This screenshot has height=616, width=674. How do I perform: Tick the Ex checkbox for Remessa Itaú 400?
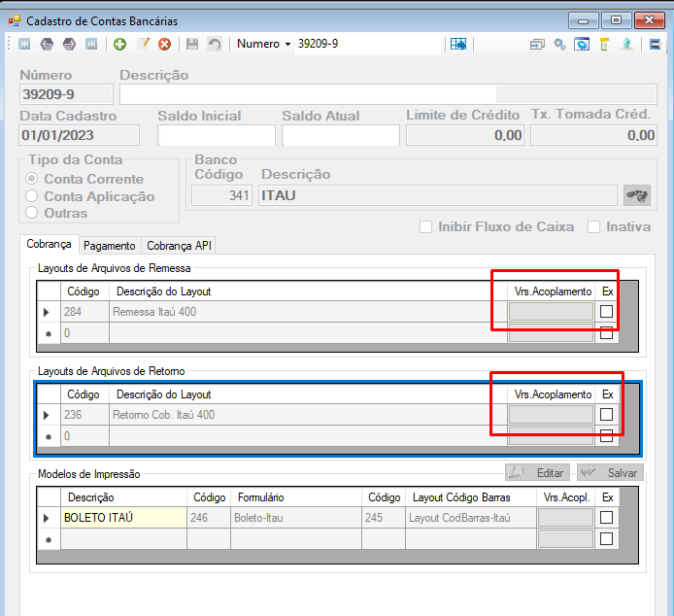(x=606, y=311)
